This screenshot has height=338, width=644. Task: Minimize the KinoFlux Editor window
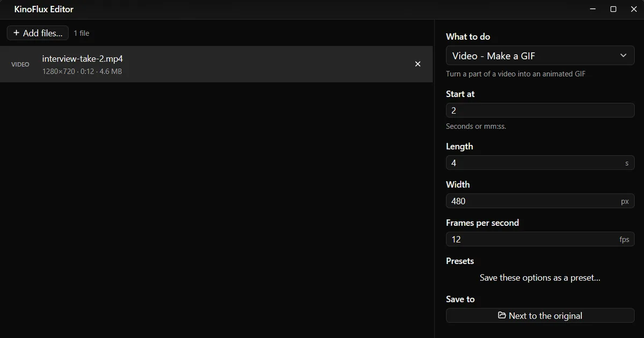tap(593, 9)
